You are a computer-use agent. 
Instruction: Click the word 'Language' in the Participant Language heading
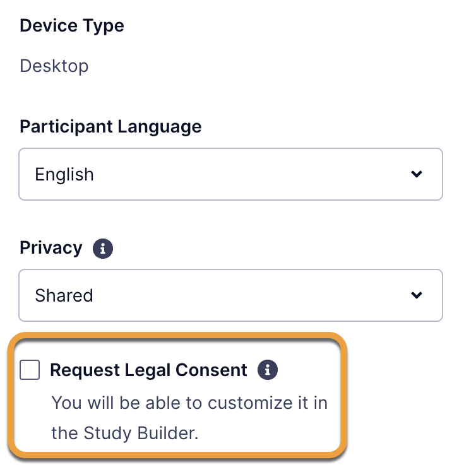point(159,127)
